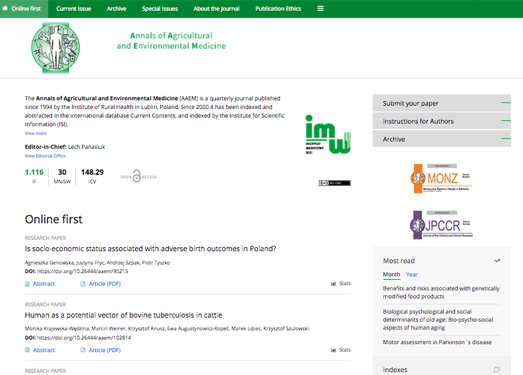Click the Open Access padlock logo
Viewport: 523px width, 375px height.
coord(138,176)
